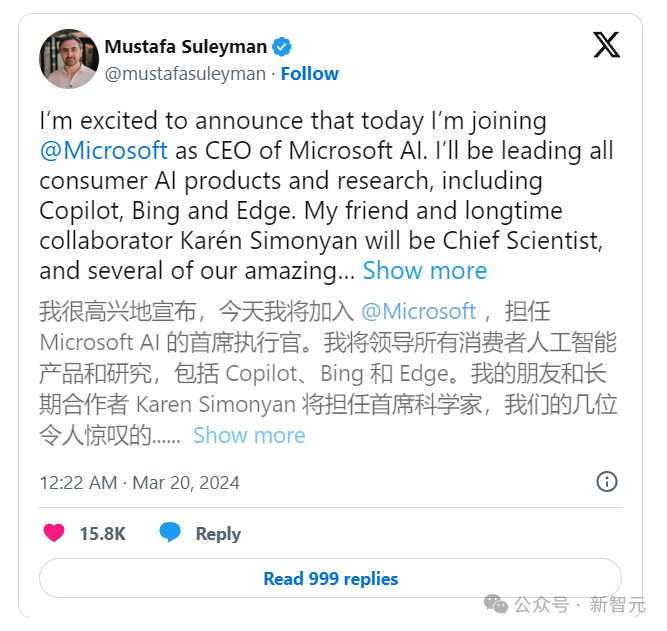Expand Chinese translation with Show more

coord(249,435)
